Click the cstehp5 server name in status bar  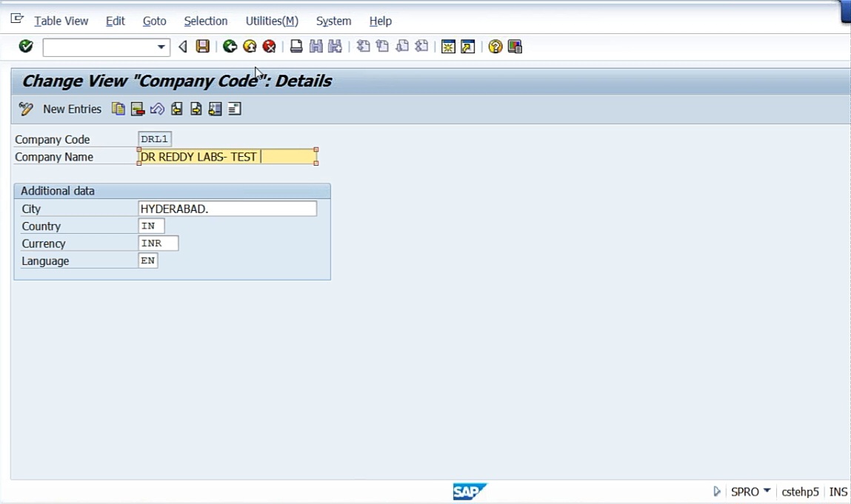pyautogui.click(x=800, y=492)
